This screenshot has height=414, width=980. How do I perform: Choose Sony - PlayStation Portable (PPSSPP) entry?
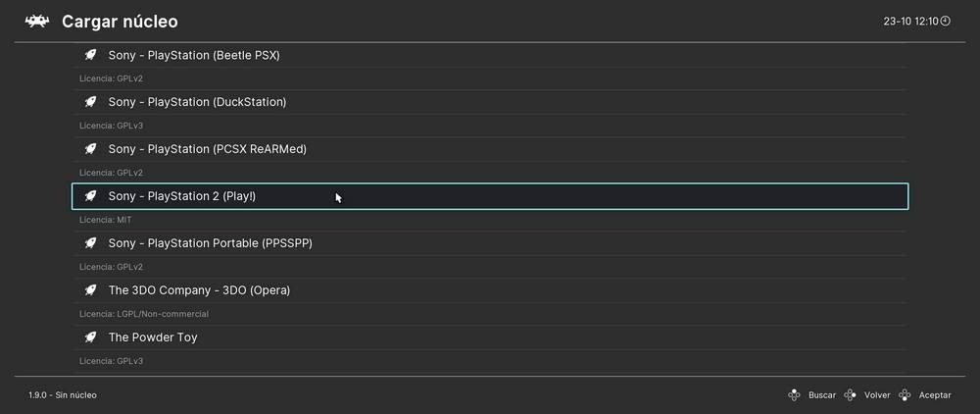(x=490, y=243)
